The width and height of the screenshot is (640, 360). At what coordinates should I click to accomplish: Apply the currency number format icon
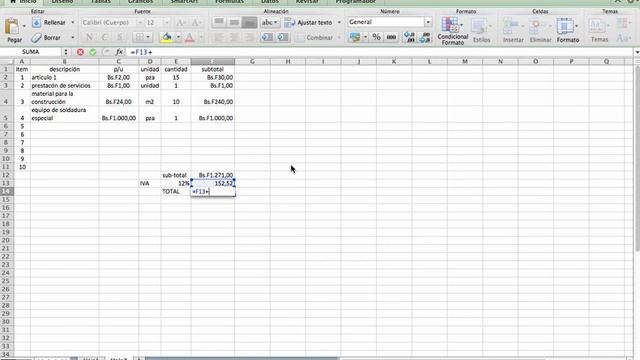(355, 38)
